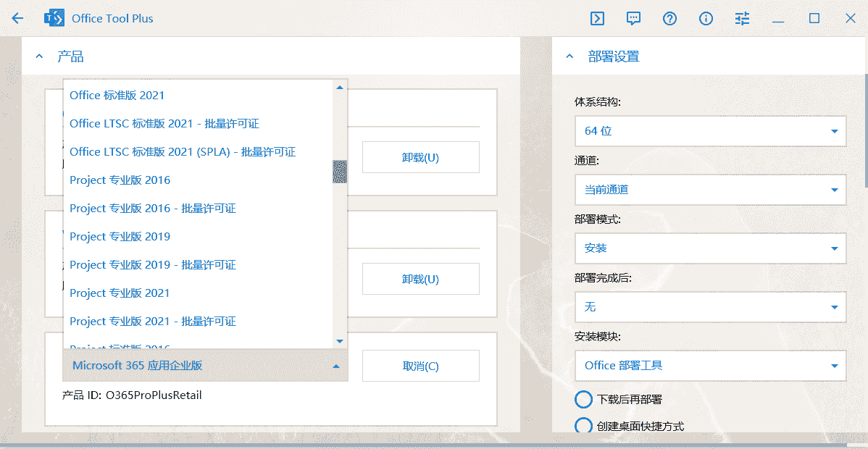Click the product list scrollbar thumb
The width and height of the screenshot is (868, 449).
pos(339,172)
